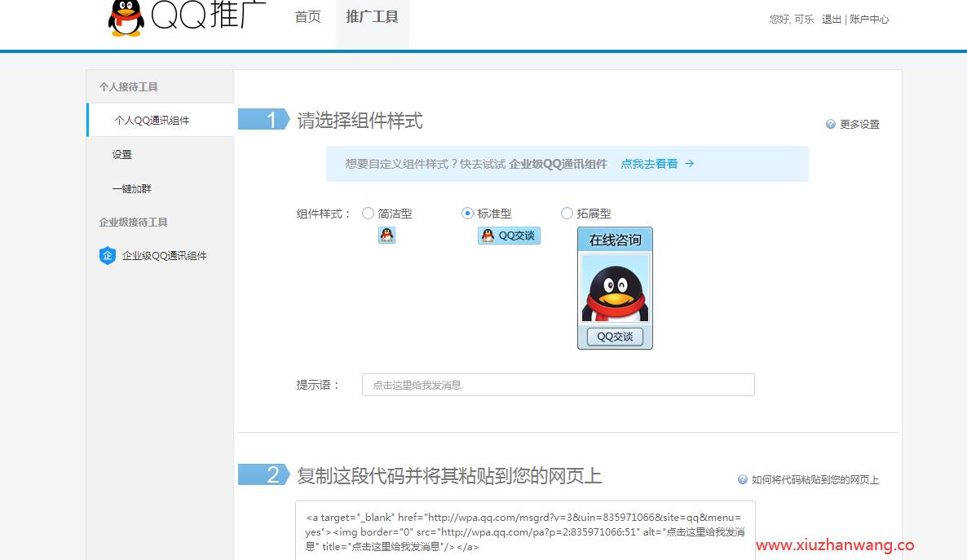Open 账户中心 link
Image resolution: width=967 pixels, height=560 pixels.
coord(869,19)
